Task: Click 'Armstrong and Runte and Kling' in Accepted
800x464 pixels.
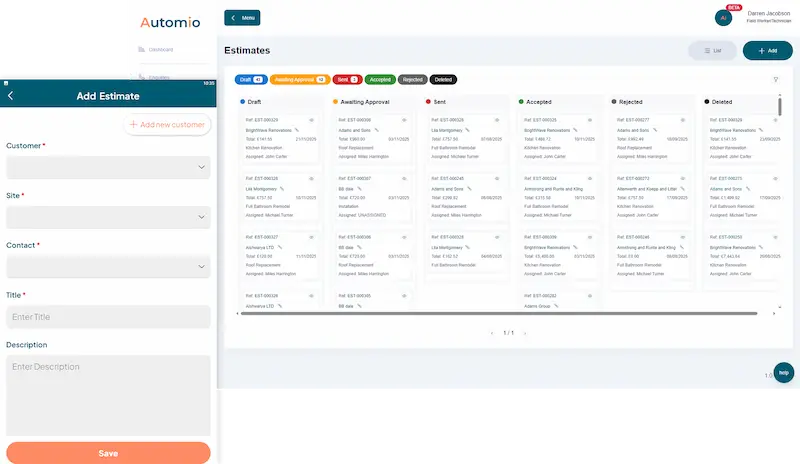Action: coord(553,189)
